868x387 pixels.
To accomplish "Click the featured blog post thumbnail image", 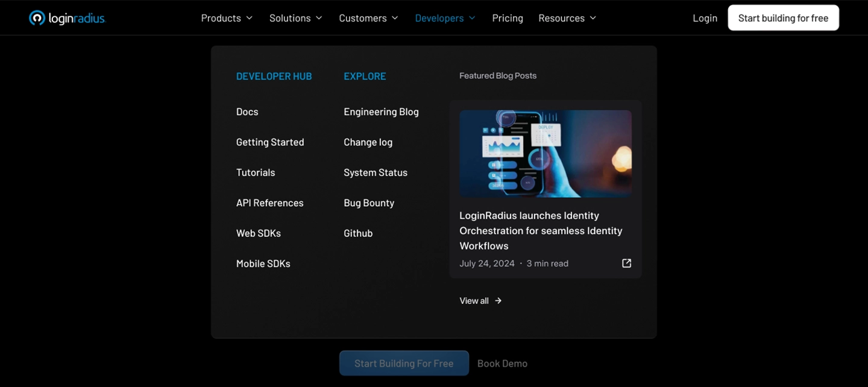I will click(x=545, y=154).
